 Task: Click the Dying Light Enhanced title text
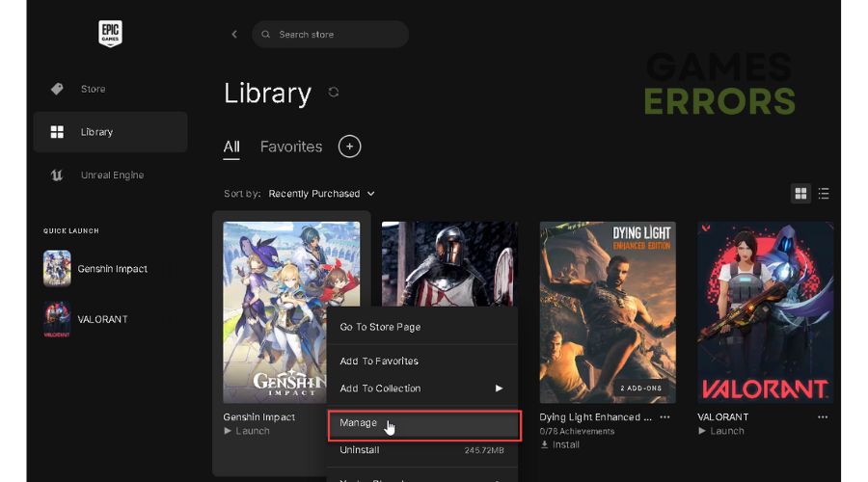point(596,417)
